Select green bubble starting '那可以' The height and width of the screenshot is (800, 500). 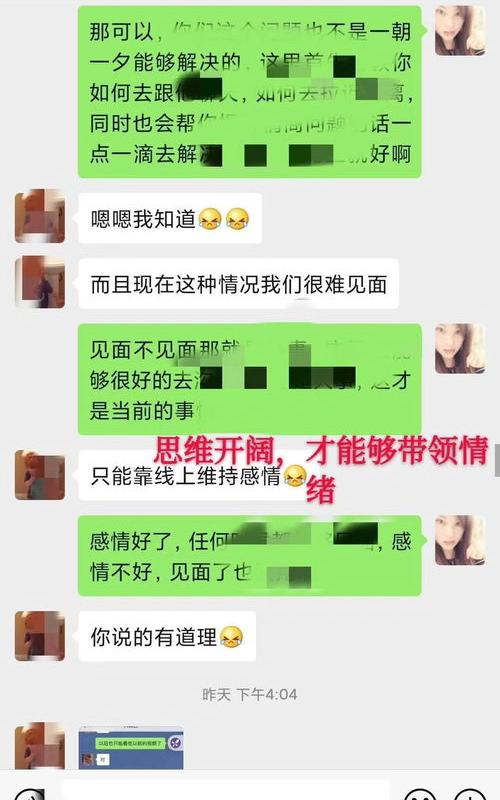(x=249, y=92)
